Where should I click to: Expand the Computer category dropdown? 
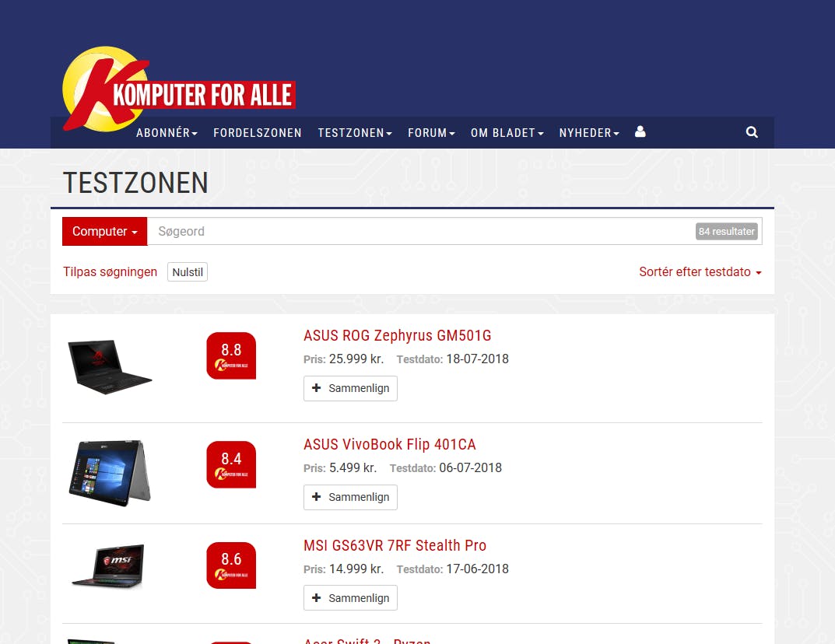(x=104, y=232)
